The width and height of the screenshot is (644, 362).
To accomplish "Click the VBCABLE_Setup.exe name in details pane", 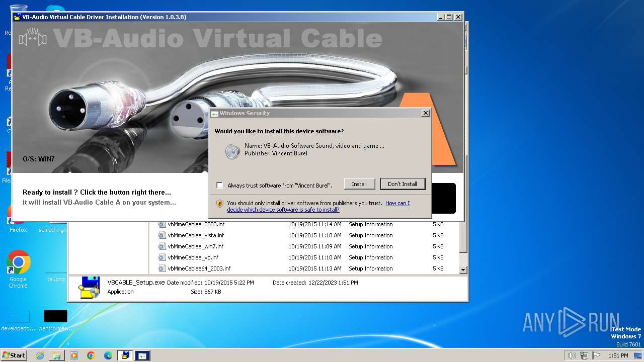I will coord(136,283).
